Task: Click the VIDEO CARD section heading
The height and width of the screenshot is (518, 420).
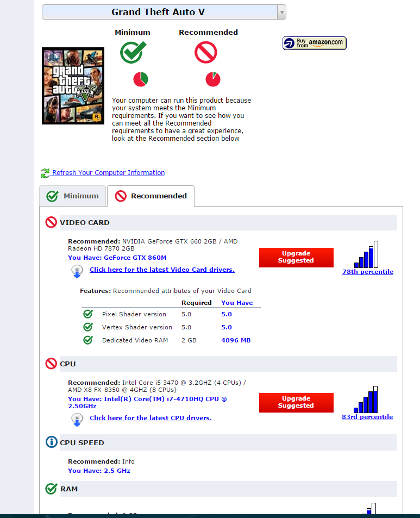Action: click(x=85, y=223)
